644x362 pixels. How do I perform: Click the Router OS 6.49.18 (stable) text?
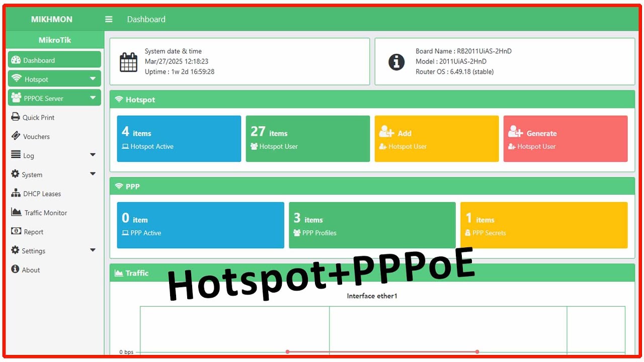click(455, 71)
